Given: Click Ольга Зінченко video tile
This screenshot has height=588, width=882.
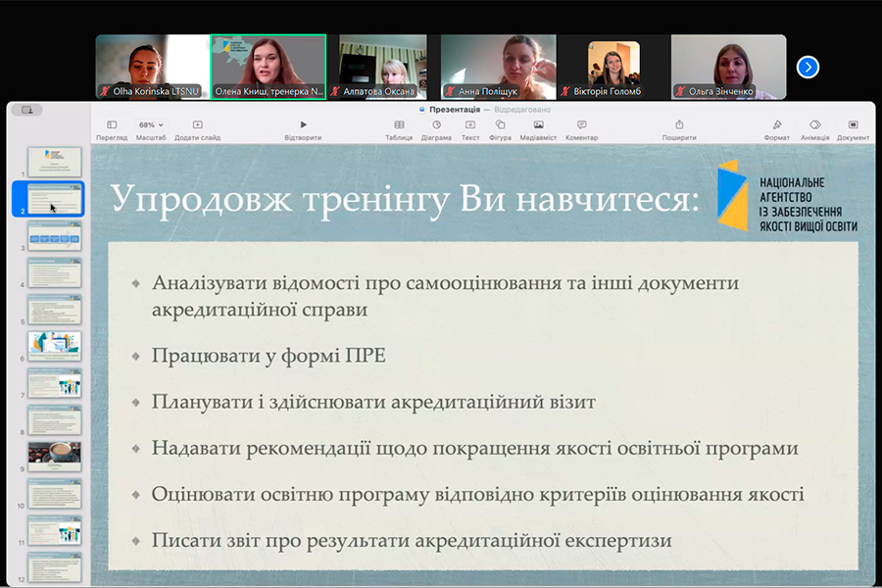Looking at the screenshot, I should tap(728, 67).
